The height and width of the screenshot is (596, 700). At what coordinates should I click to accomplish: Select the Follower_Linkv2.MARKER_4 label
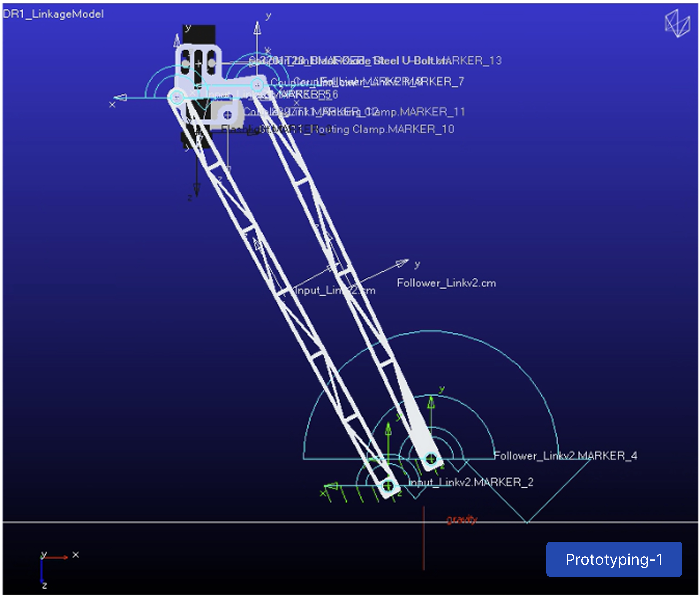[566, 456]
